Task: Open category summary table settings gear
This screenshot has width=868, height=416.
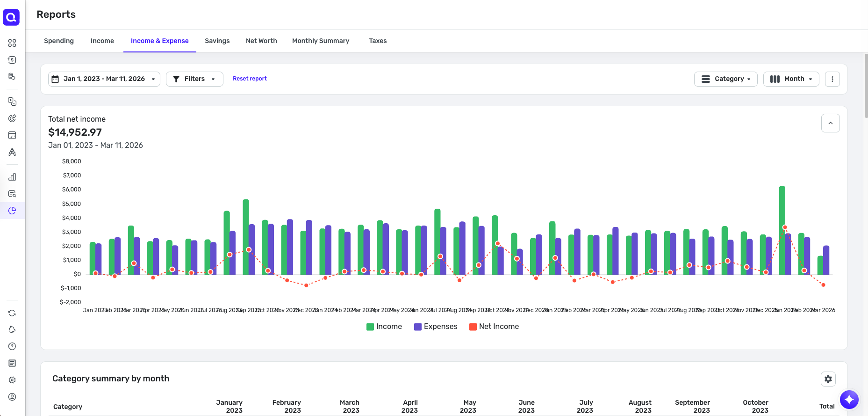Action: 828,379
